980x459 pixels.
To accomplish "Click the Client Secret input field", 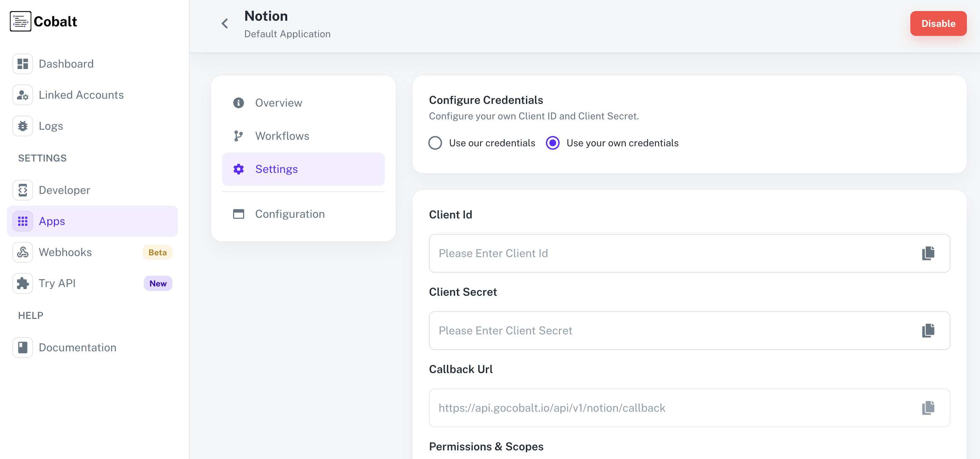I will [647, 331].
